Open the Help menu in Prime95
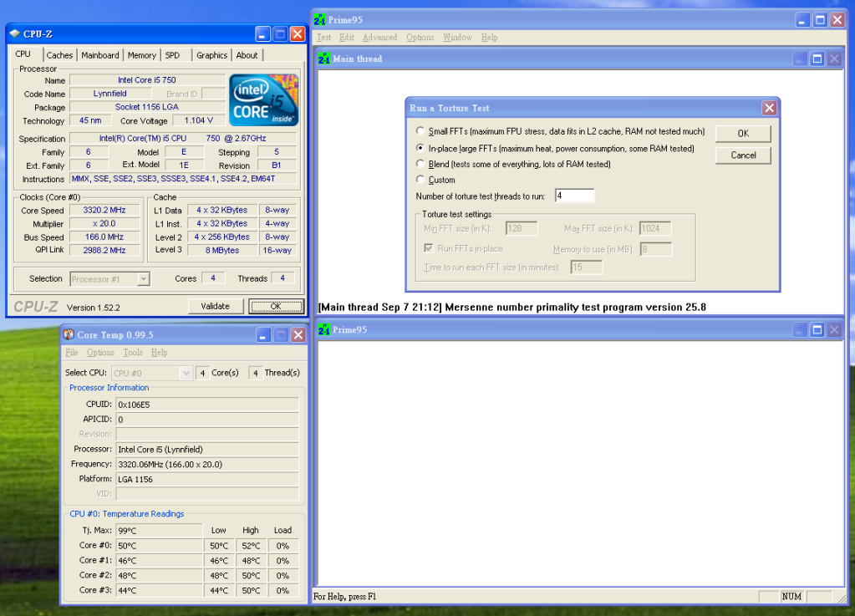This screenshot has height=616, width=855. [489, 37]
